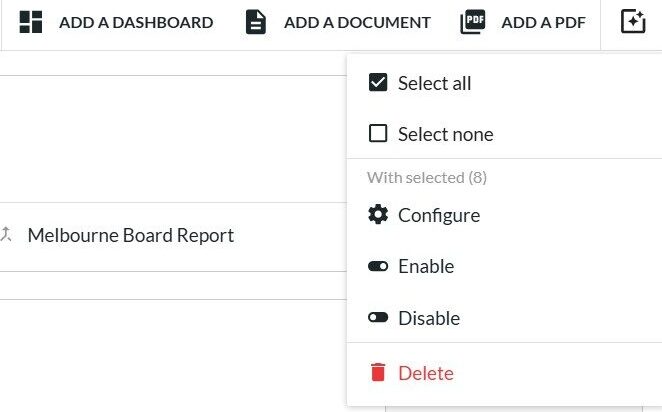
Task: Click the dashboard grid icon in the toolbar
Action: (x=31, y=22)
